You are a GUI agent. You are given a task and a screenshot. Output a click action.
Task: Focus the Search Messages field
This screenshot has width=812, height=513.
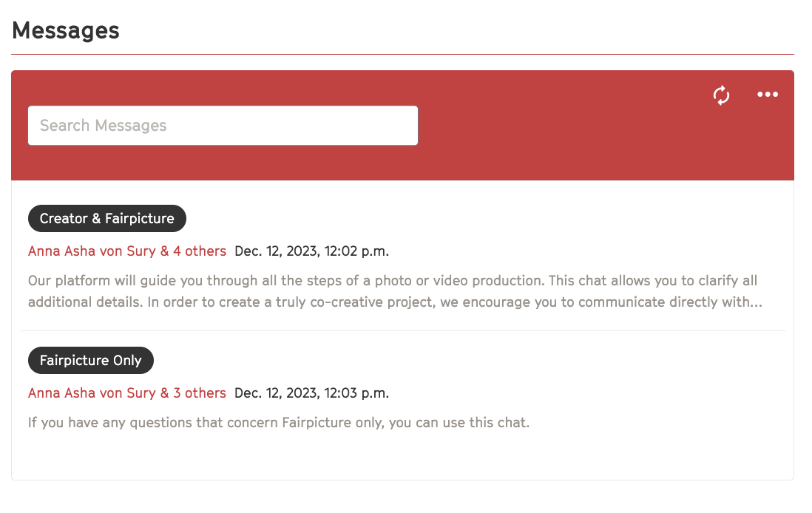point(223,125)
